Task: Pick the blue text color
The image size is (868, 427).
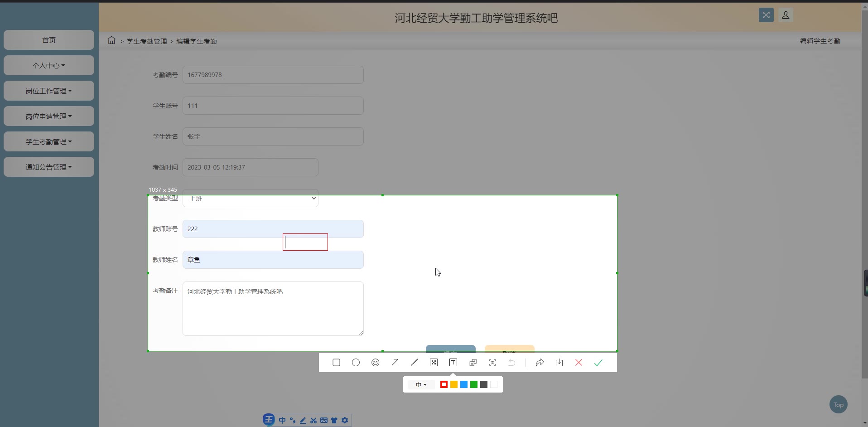Action: click(464, 385)
